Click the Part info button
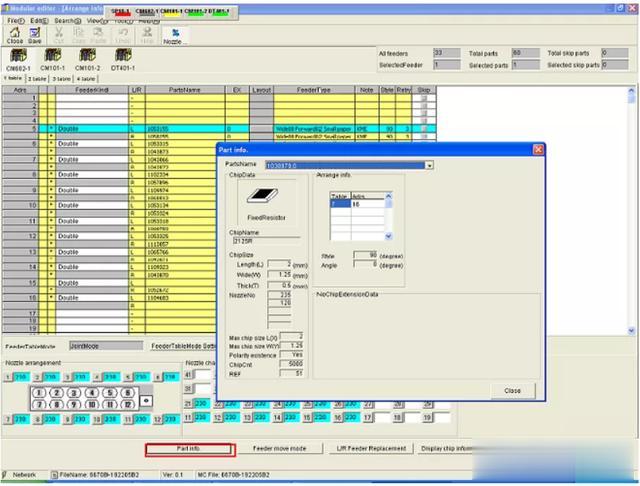640x486 pixels. (189, 448)
